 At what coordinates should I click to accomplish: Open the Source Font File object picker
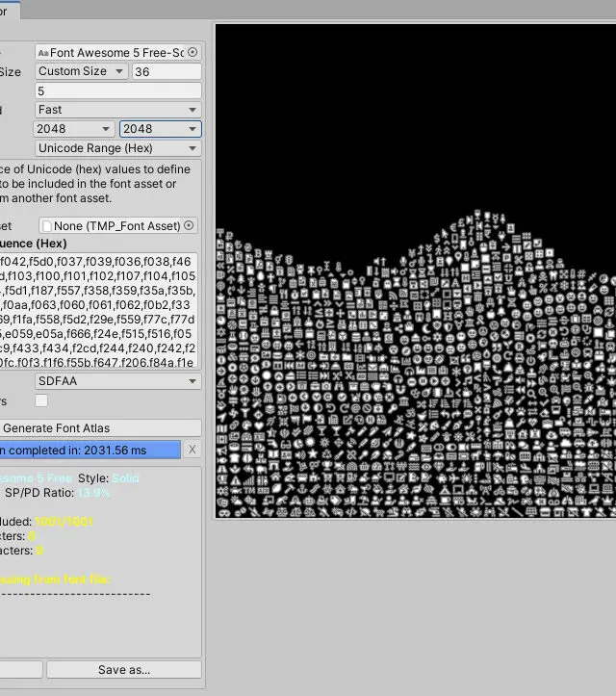tap(192, 52)
